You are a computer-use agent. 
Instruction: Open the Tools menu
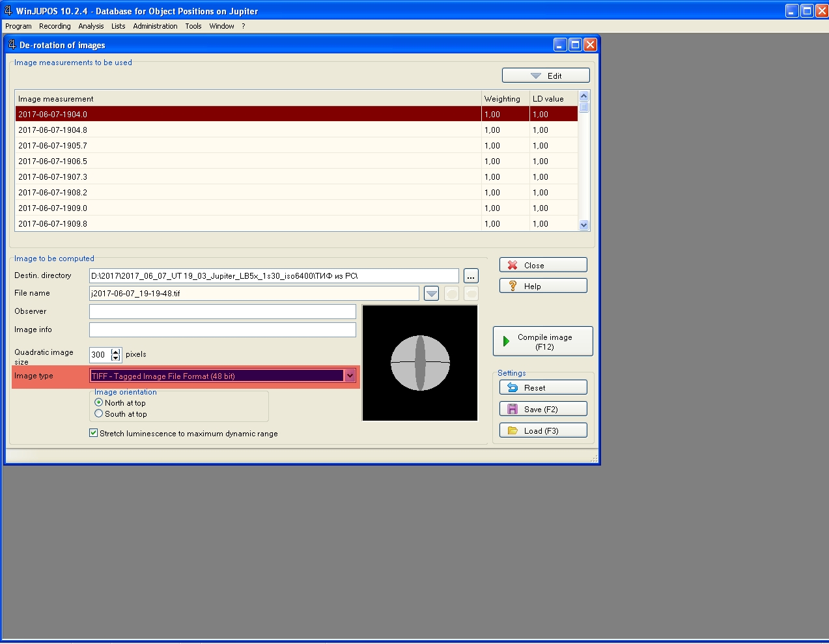click(x=193, y=26)
